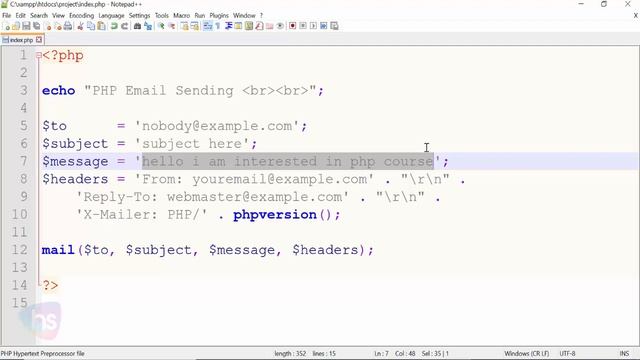Open the Language menu
Viewport: 640px width, 360px height.
pos(111,16)
